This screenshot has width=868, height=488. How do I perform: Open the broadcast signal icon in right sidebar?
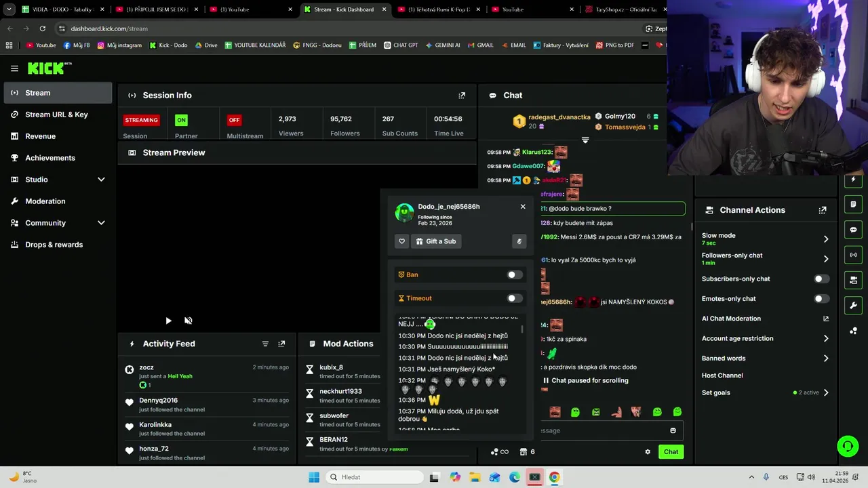coord(854,255)
